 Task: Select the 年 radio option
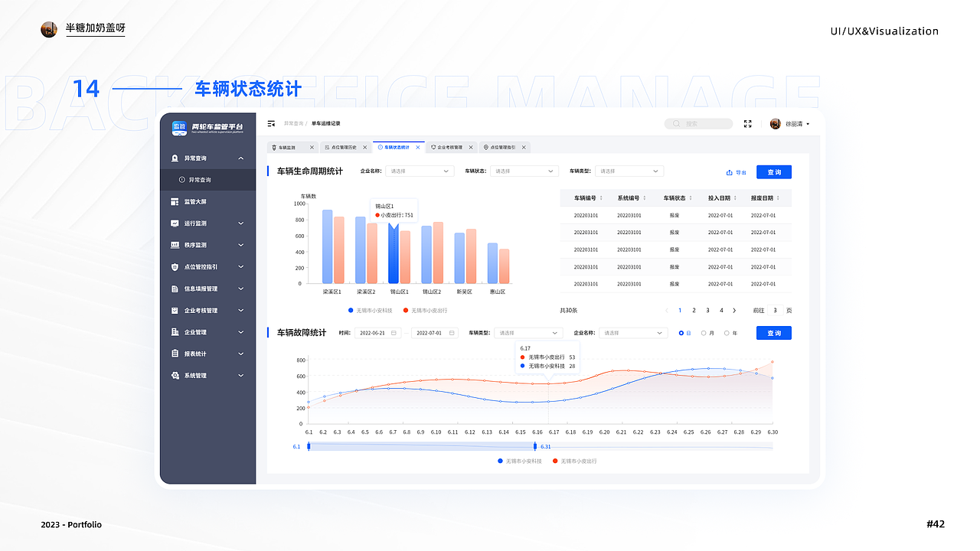click(727, 333)
